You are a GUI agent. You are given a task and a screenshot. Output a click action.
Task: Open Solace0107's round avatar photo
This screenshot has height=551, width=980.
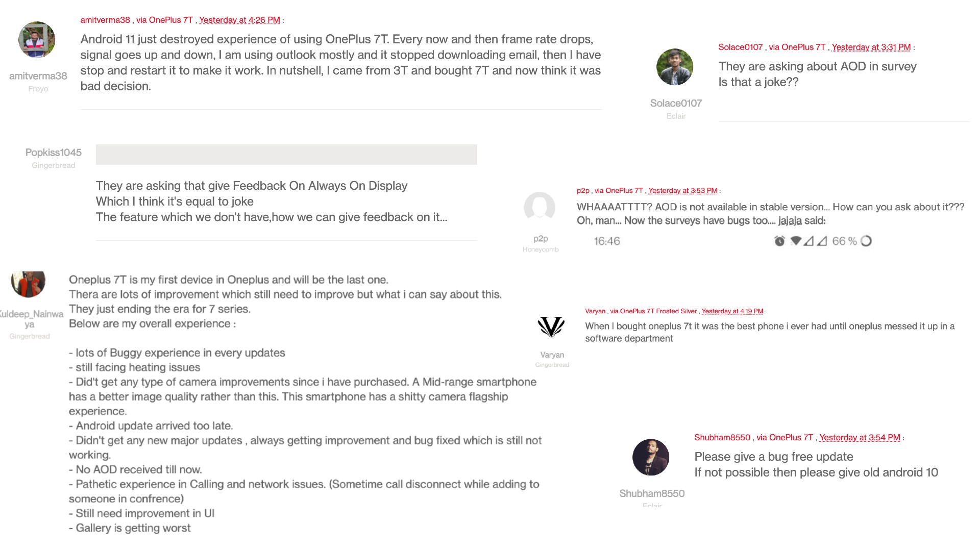pos(675,67)
